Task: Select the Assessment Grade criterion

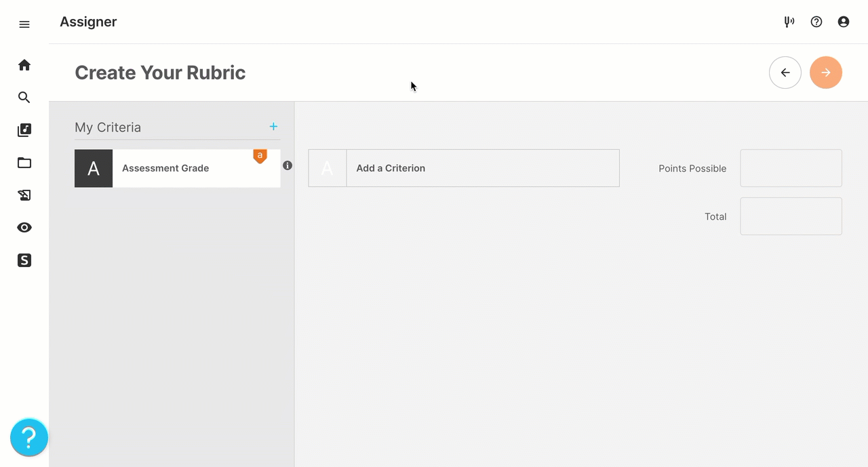Action: pyautogui.click(x=177, y=168)
